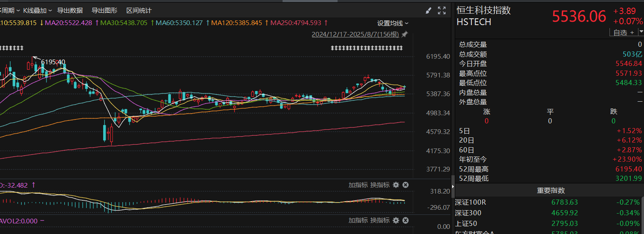Click 导出数据 to export data

point(70,10)
